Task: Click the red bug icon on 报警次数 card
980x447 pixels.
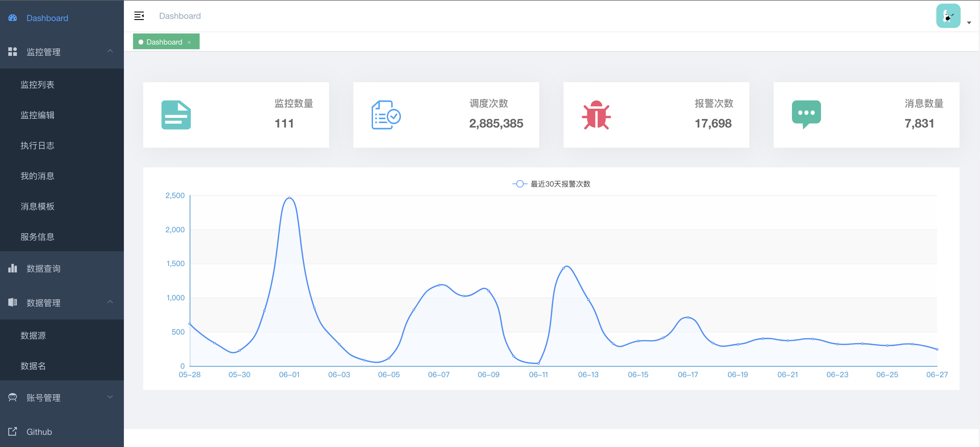Action: (596, 115)
